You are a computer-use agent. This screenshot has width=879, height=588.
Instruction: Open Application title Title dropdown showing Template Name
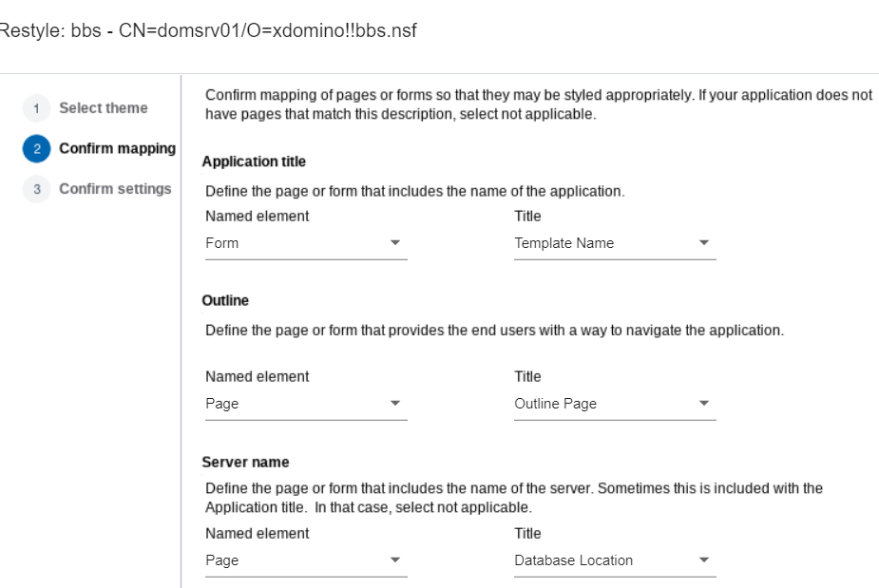615,243
